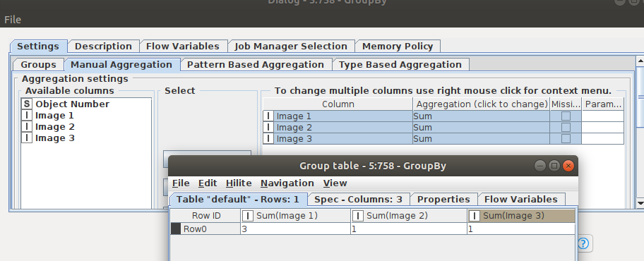Viewport: 644px width, 261px height.
Task: Open the Type Based Aggregation sub-tab
Action: [400, 65]
